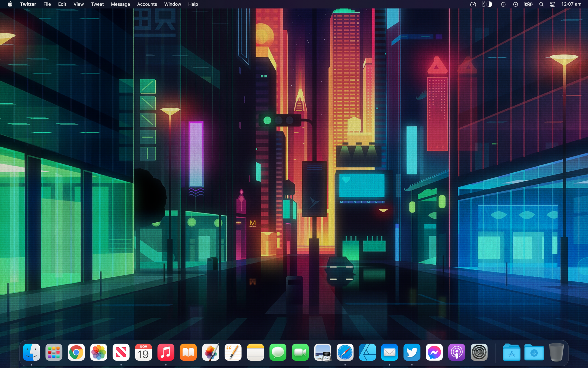
Task: Launch Google Chrome from the Dock
Action: point(76,352)
